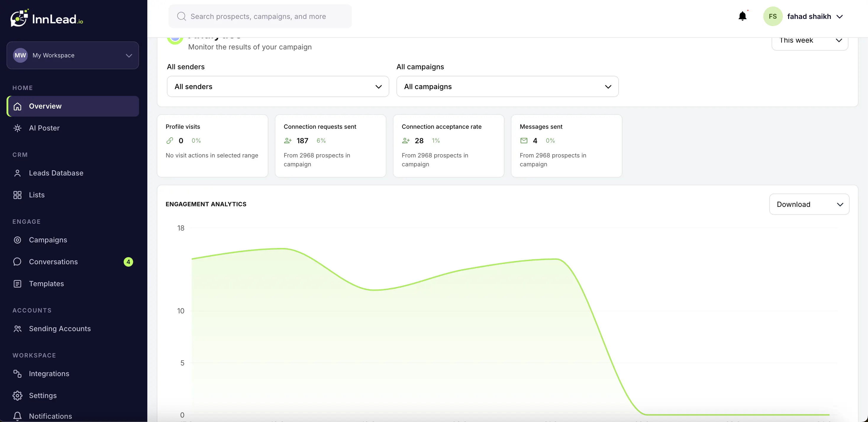The height and width of the screenshot is (422, 868).
Task: Click the 187 connection requests value
Action: tap(302, 141)
